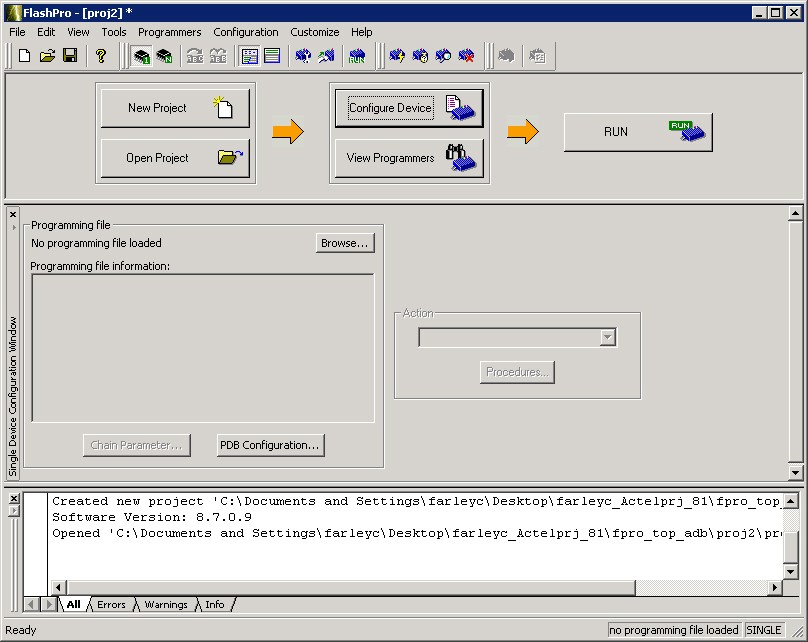The width and height of the screenshot is (808, 642).
Task: Click the Open folder toolbar icon
Action: [47, 56]
